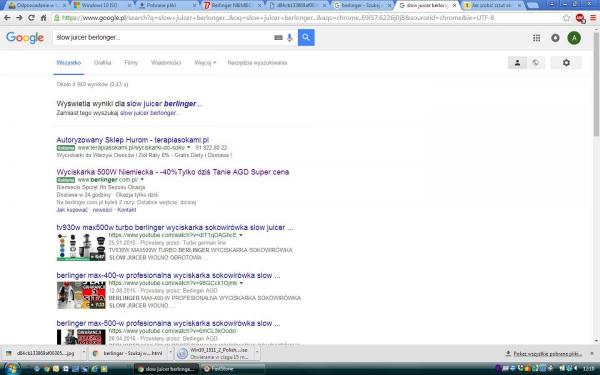
Task: Activate voice search microphone icon
Action: coord(290,38)
